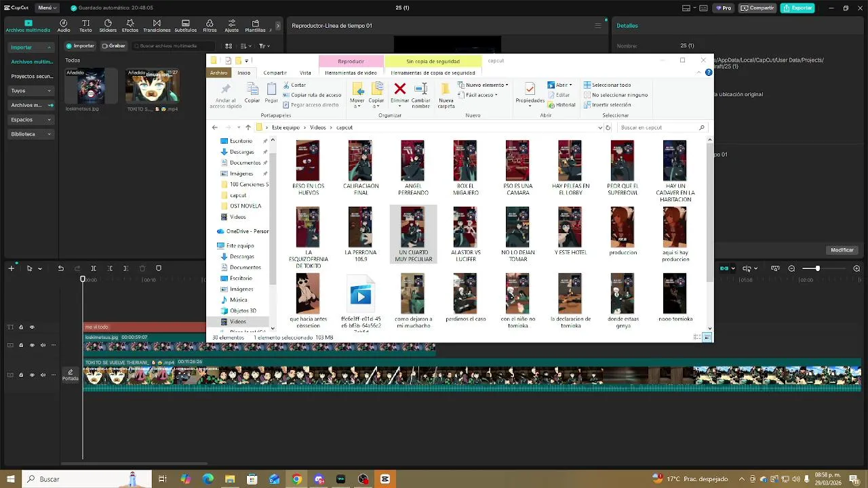This screenshot has height=488, width=868.
Task: Click the Importar button in media panel
Action: pos(80,46)
